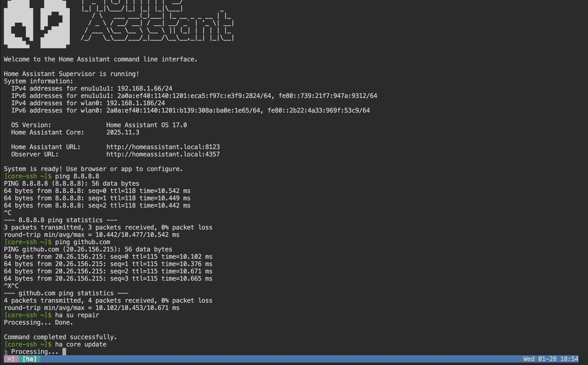This screenshot has height=365, width=588.
Task: Click the 'ha su repair' command text
Action: coord(77,315)
